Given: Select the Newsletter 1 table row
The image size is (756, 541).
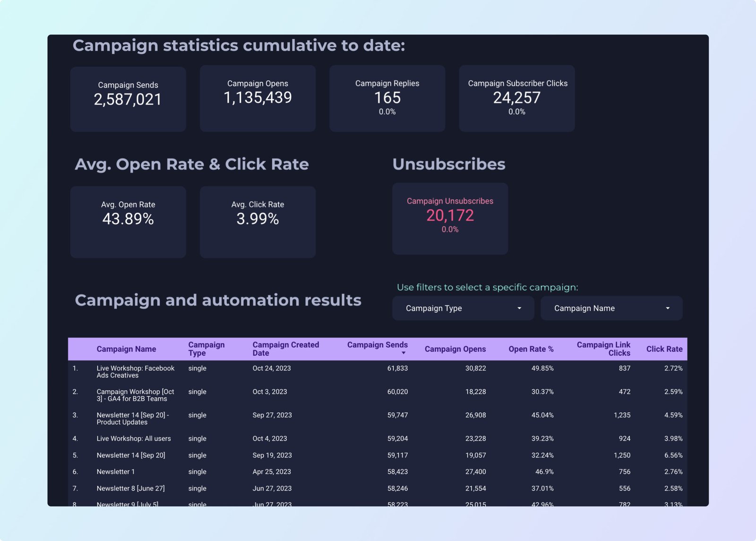Looking at the screenshot, I should click(116, 472).
